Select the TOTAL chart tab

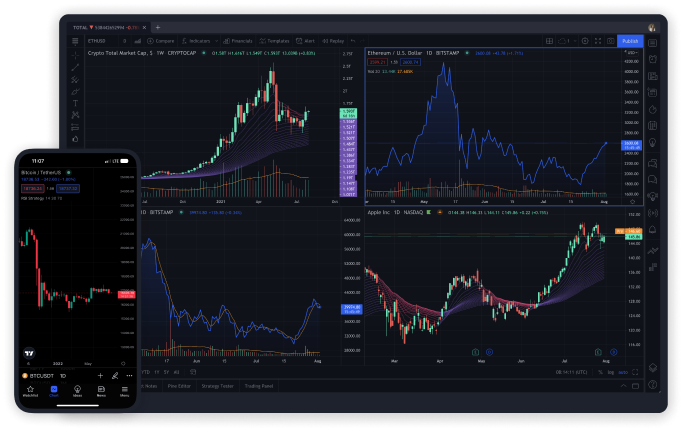click(106, 27)
